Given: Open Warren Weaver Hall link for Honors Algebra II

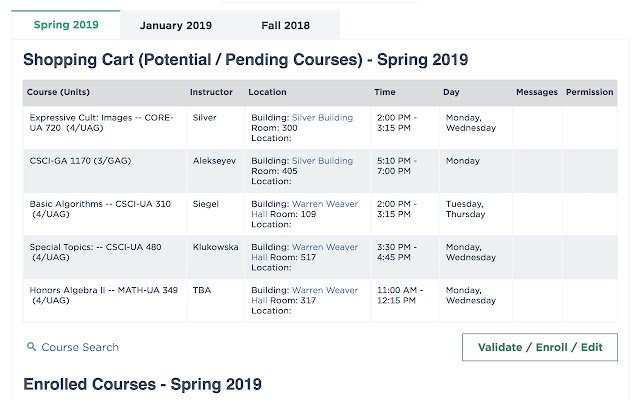Looking at the screenshot, I should [x=304, y=295].
